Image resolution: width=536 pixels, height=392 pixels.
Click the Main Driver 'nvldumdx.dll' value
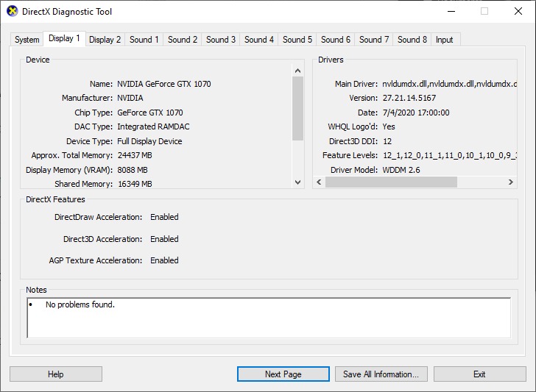(x=450, y=84)
